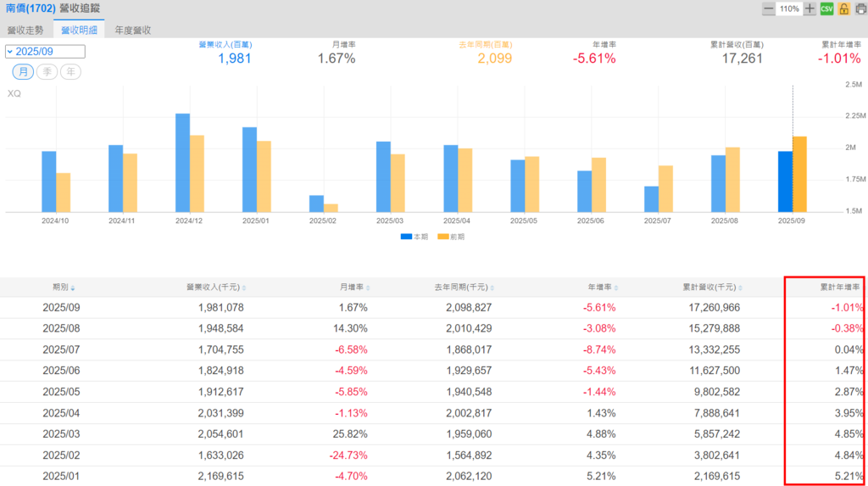
Task: Click cumulative revenue value 3,802,641
Action: coord(717,455)
